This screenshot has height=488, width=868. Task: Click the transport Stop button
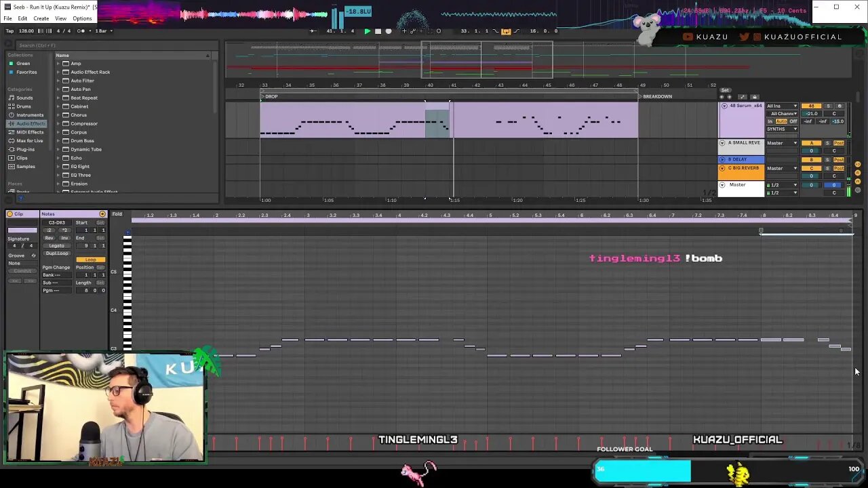[378, 31]
